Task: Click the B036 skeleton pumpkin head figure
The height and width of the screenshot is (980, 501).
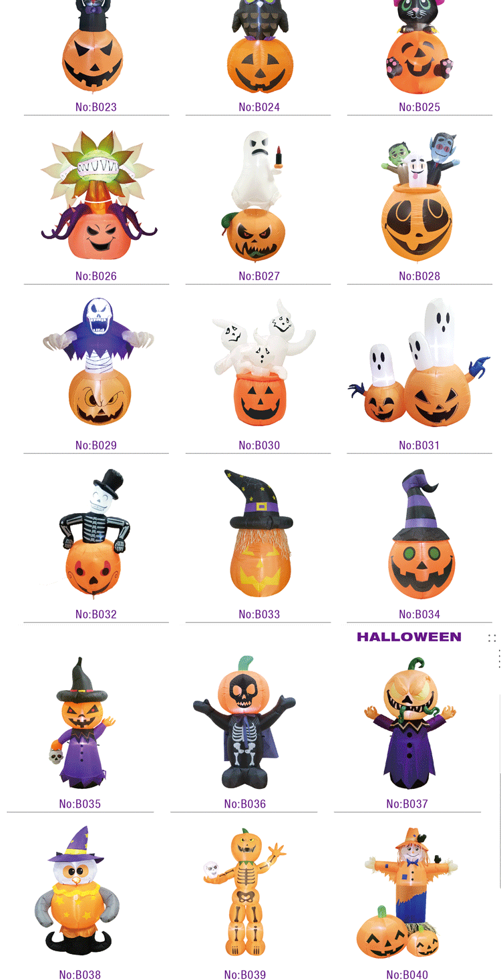Action: 244,723
